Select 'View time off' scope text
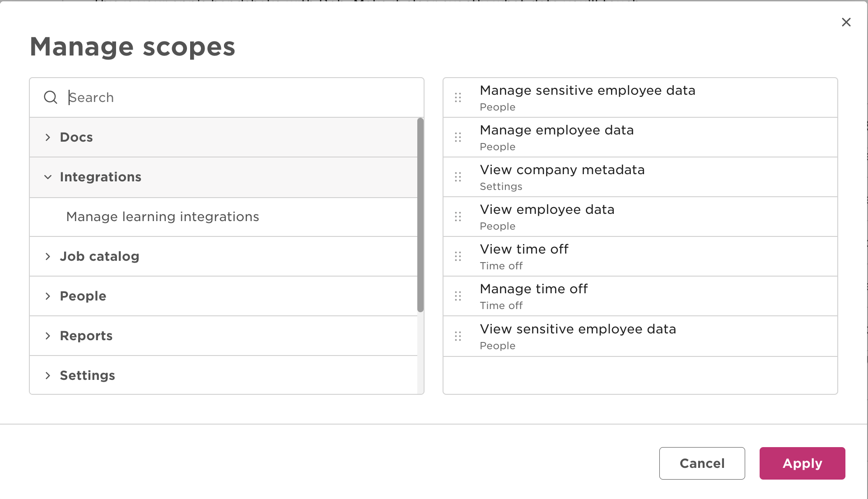The height and width of the screenshot is (499, 868). (524, 249)
